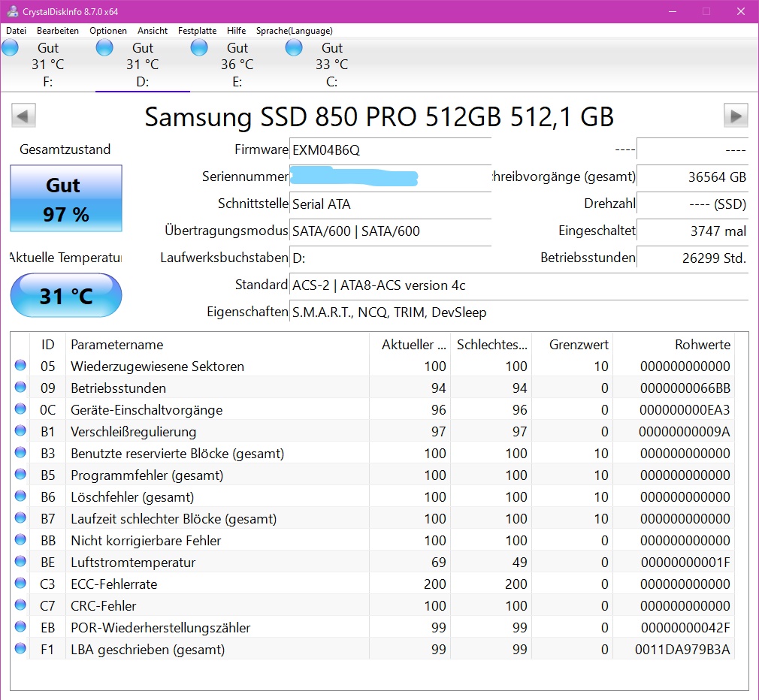Click the 31 °C temperature button

click(x=66, y=296)
